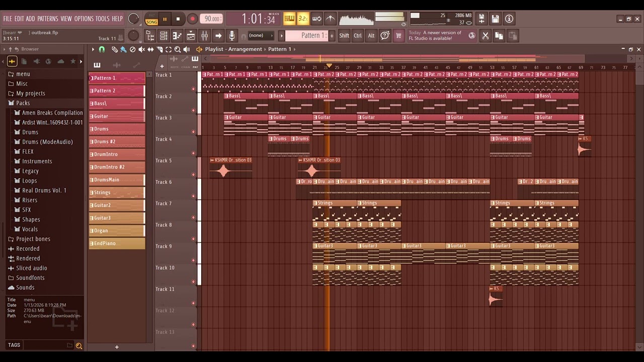The height and width of the screenshot is (362, 644).
Task: Open the Piano roll view
Action: pos(177,36)
